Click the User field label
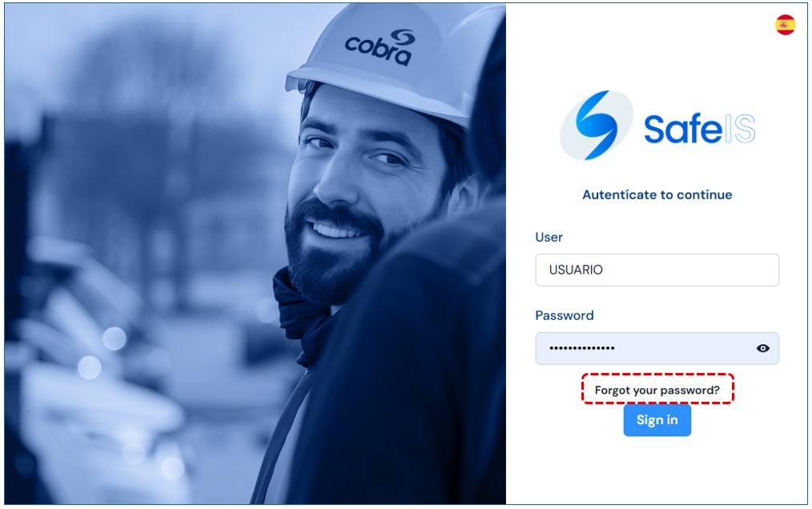Screen dimensions: 812x509 549,237
